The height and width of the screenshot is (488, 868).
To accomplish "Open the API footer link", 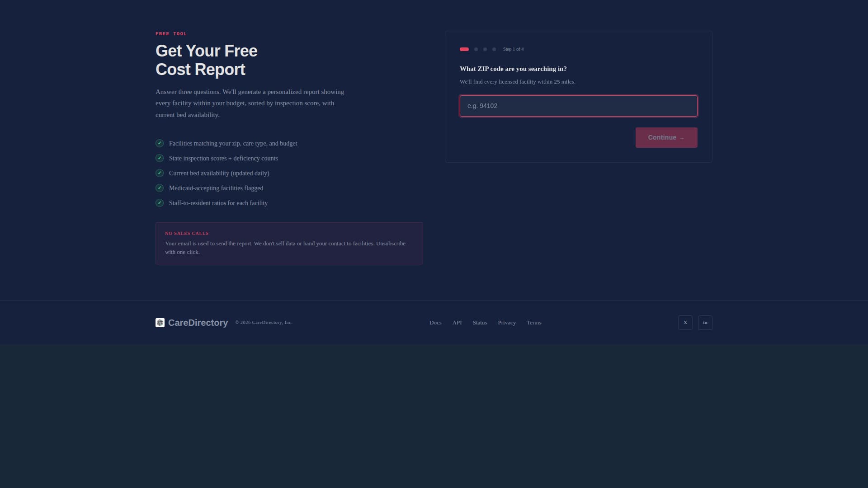I will click(x=457, y=323).
